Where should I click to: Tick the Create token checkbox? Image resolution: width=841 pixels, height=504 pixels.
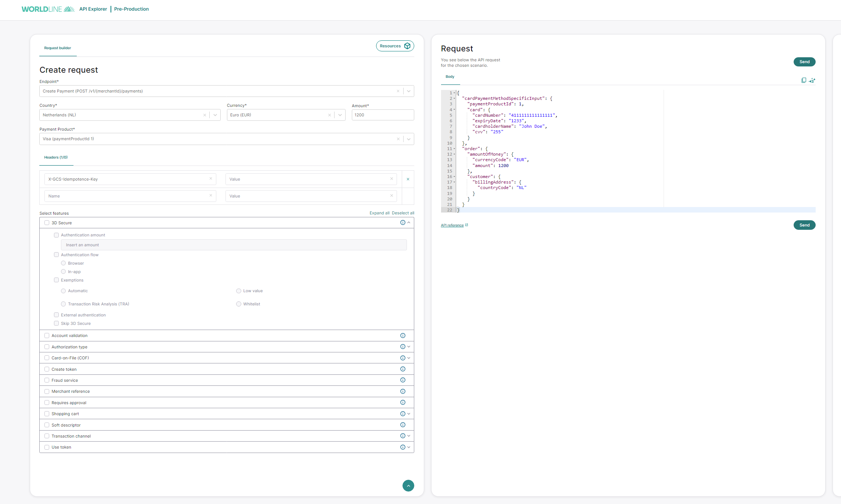point(47,369)
